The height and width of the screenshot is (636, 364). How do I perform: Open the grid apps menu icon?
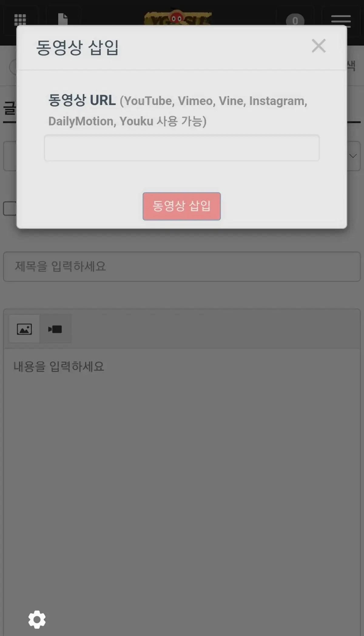coord(20,20)
